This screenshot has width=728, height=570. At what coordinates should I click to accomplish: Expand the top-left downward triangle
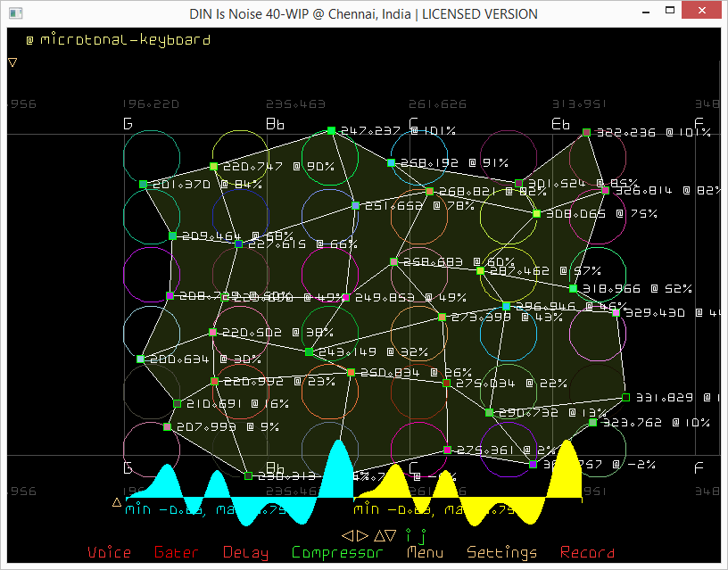click(12, 62)
